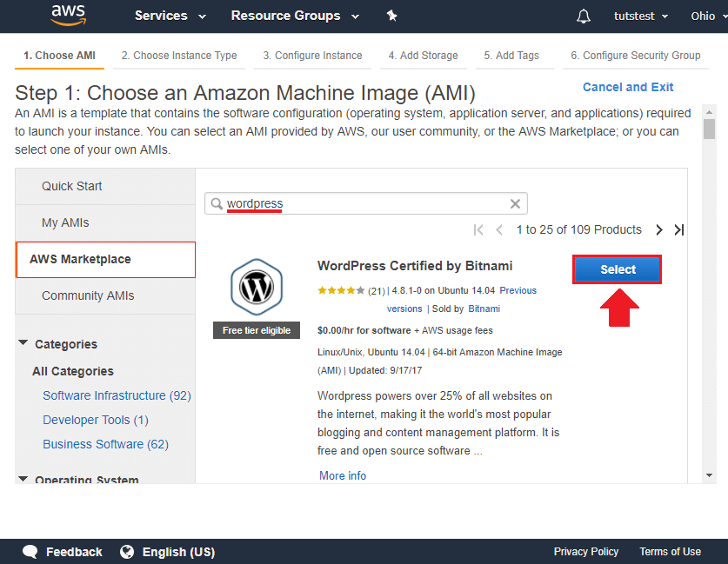
Task: Open the Bitnami seller link
Action: click(x=484, y=309)
